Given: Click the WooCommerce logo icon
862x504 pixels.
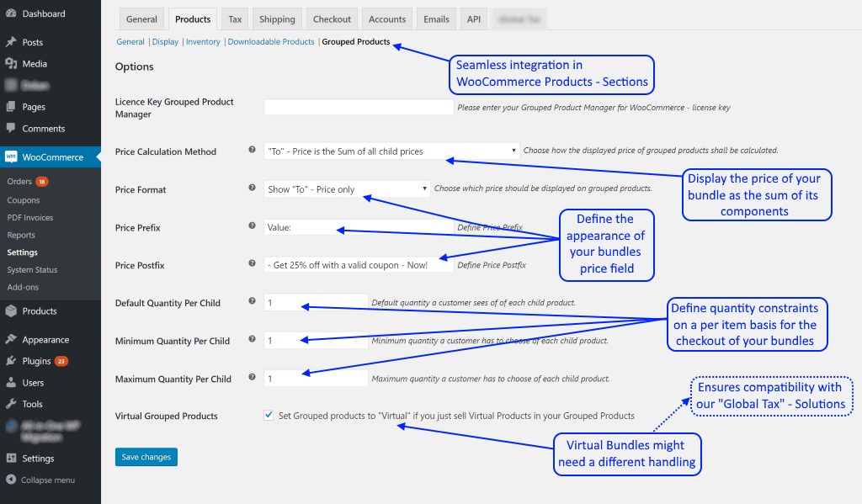Looking at the screenshot, I should (x=11, y=157).
